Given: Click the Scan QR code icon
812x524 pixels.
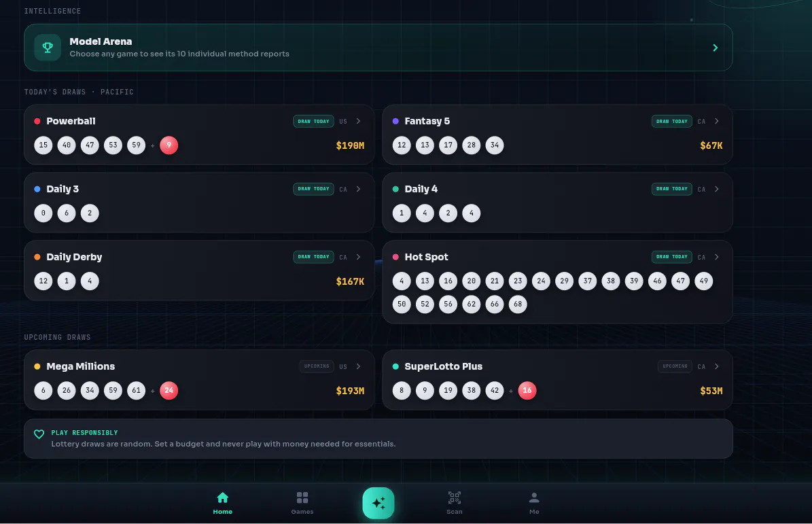Looking at the screenshot, I should point(454,497).
